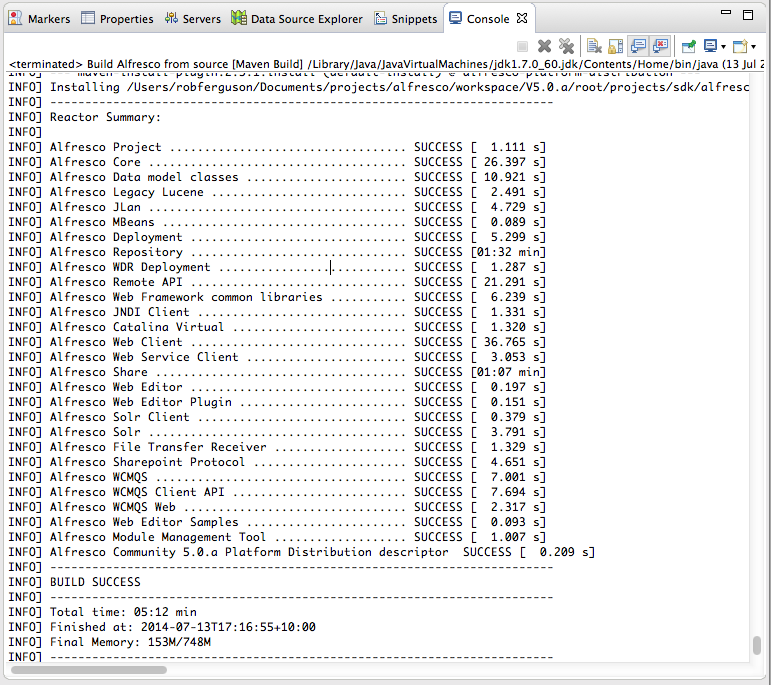
Task: Remove the launch with the single X icon
Action: pos(544,47)
